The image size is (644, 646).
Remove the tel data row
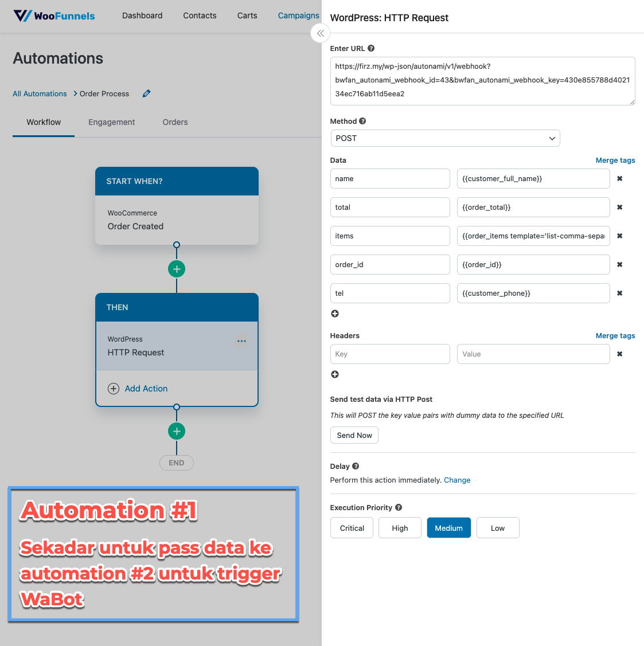point(620,293)
